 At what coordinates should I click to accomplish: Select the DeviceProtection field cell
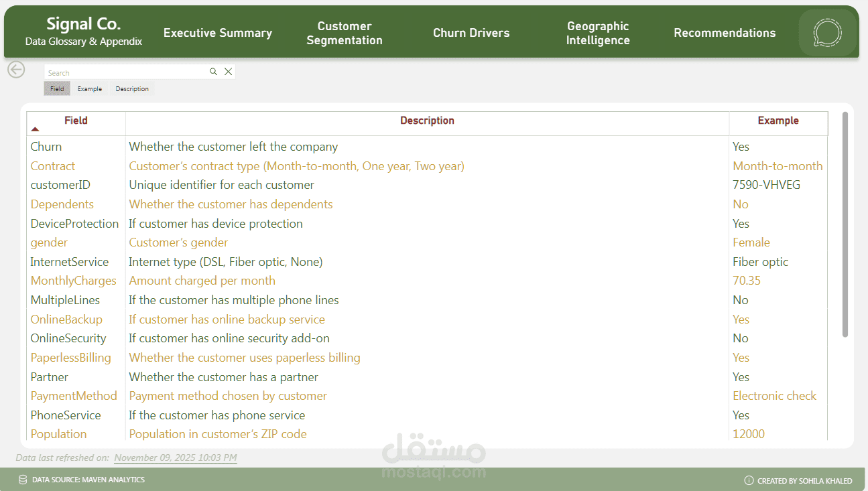(x=74, y=224)
